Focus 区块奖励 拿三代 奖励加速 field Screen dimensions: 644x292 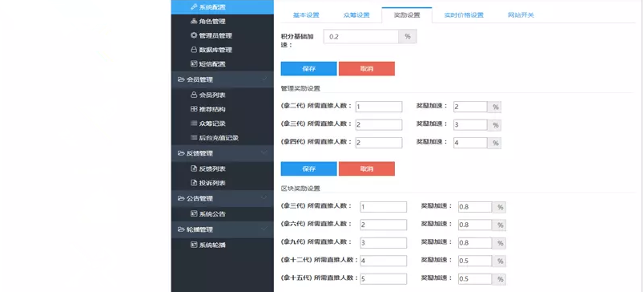point(475,207)
